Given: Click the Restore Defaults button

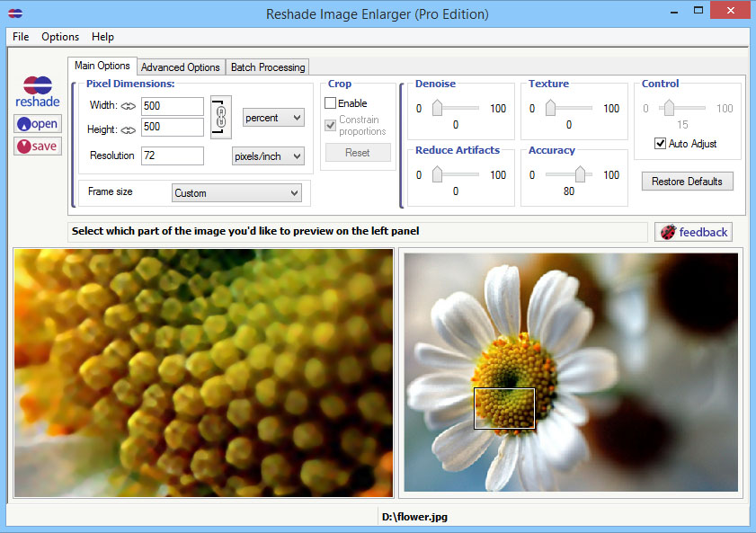Looking at the screenshot, I should click(687, 181).
